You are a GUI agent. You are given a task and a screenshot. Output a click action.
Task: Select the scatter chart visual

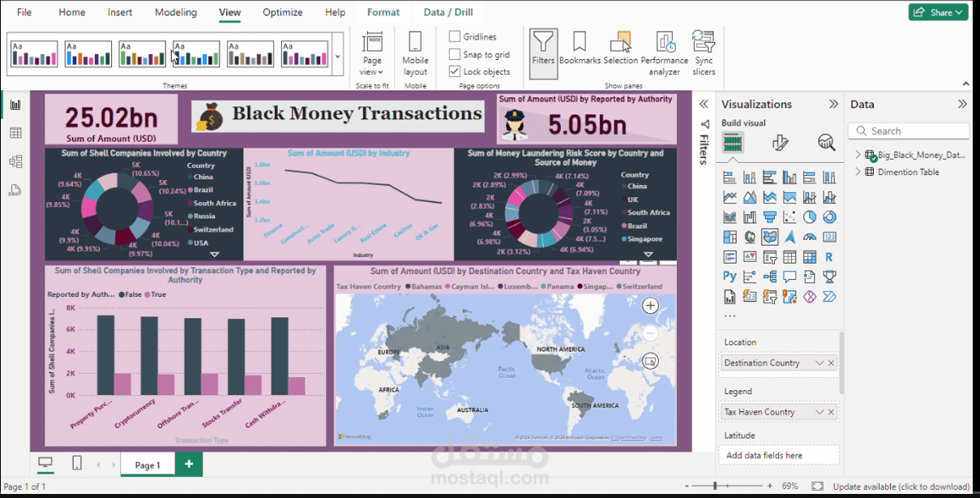(x=790, y=217)
